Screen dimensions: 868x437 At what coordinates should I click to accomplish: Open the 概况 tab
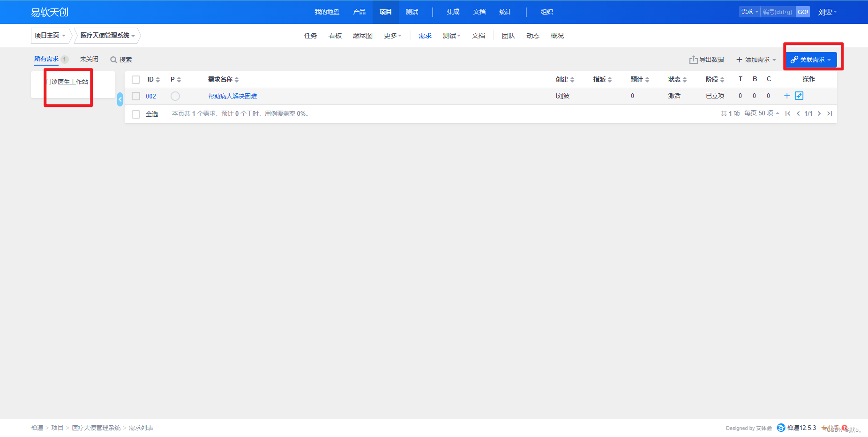point(557,36)
